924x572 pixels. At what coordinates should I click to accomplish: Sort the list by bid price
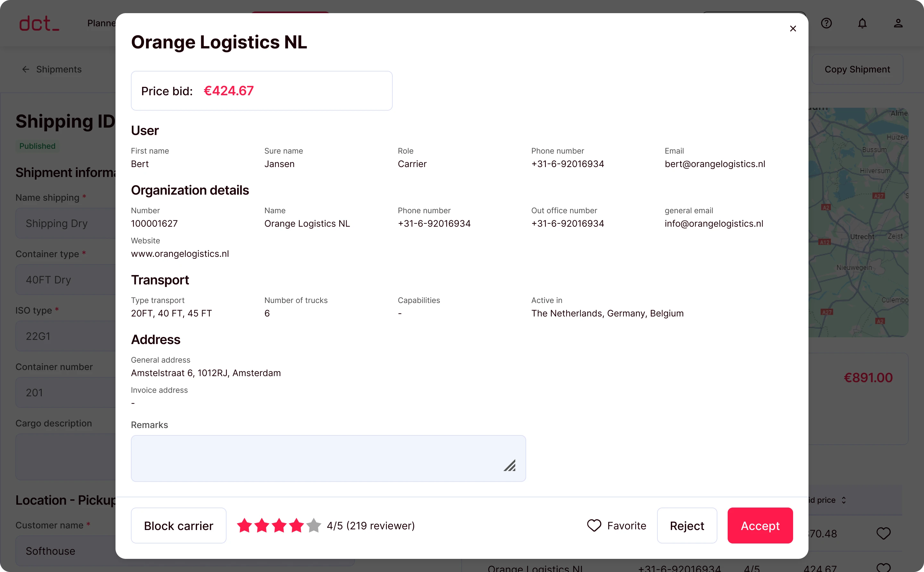pyautogui.click(x=843, y=500)
